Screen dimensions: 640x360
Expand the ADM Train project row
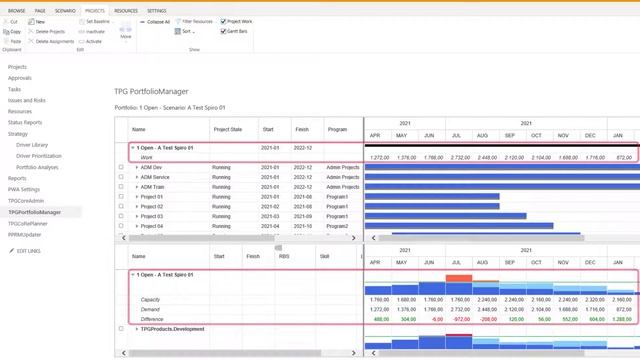(137, 187)
